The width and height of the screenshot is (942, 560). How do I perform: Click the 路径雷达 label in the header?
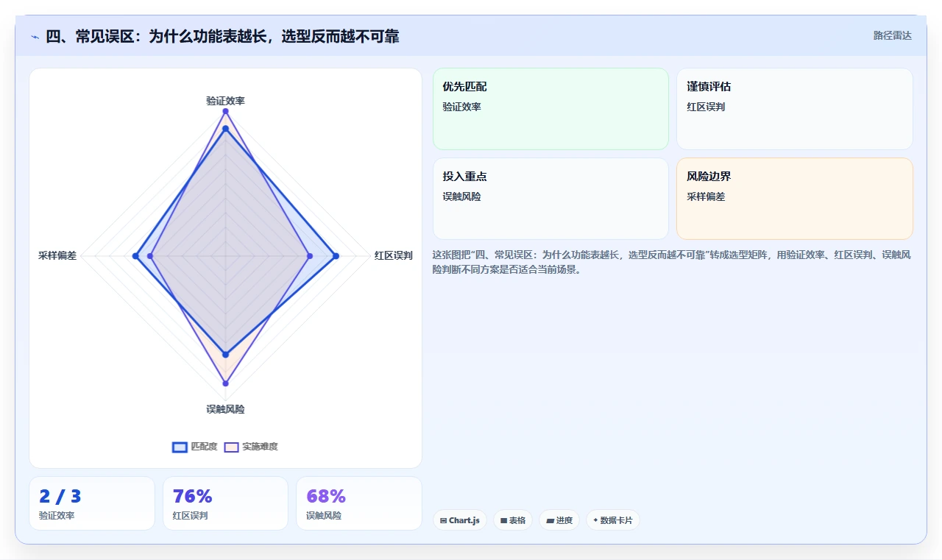pyautogui.click(x=892, y=35)
